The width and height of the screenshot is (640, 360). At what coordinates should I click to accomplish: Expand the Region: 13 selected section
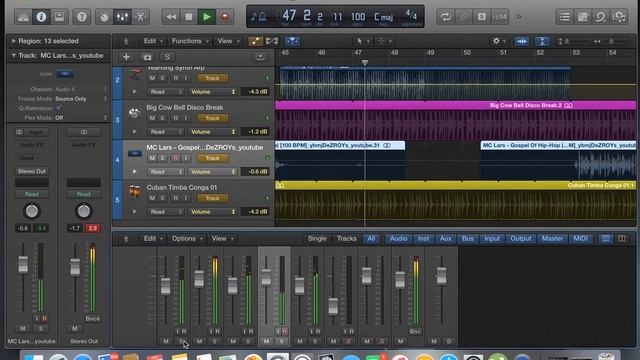click(13, 41)
